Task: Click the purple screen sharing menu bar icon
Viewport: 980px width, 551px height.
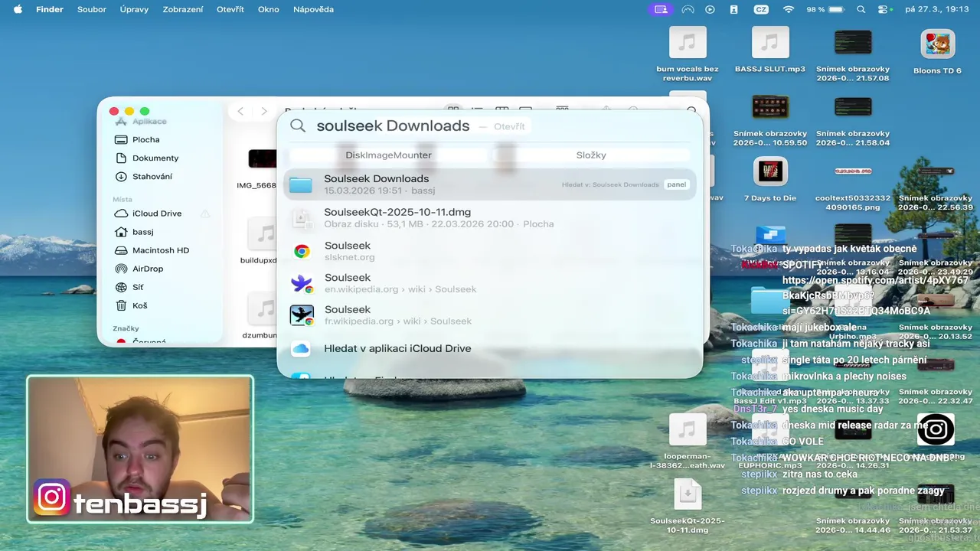Action: [x=661, y=9]
